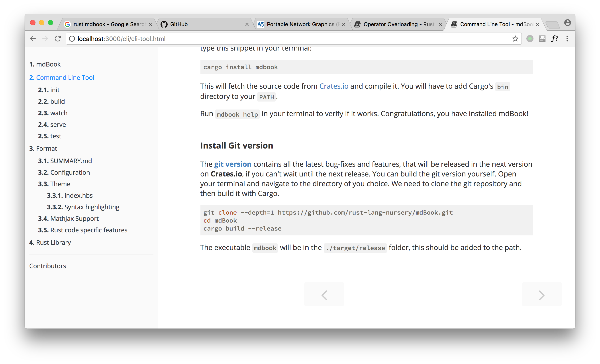The image size is (600, 364).
Task: Open section 3.1. SUMMARY.md
Action: tap(65, 161)
